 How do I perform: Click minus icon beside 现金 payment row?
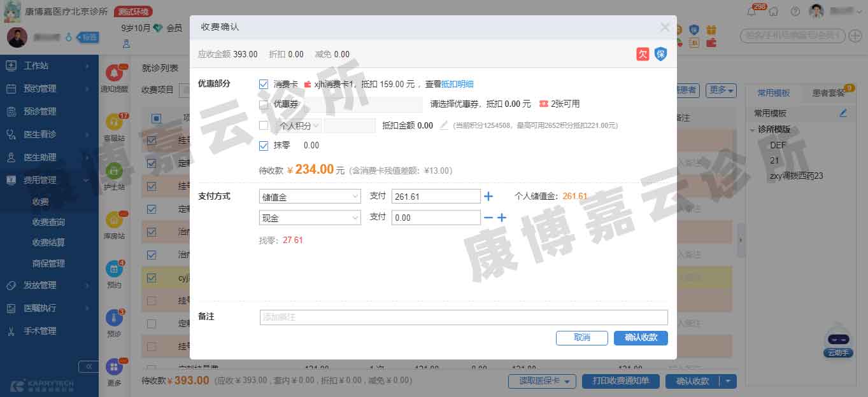tap(488, 218)
